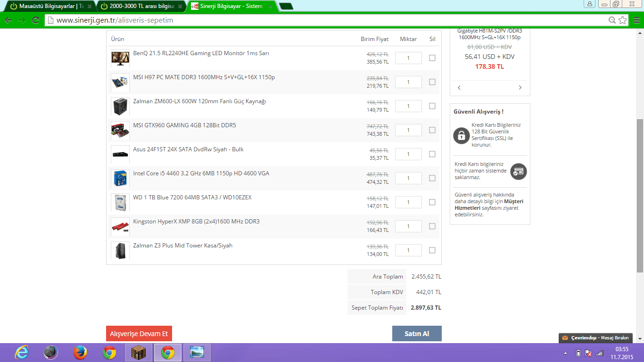The image size is (644, 362).
Task: Click the page vertical scrollbar thumb
Action: 640,195
